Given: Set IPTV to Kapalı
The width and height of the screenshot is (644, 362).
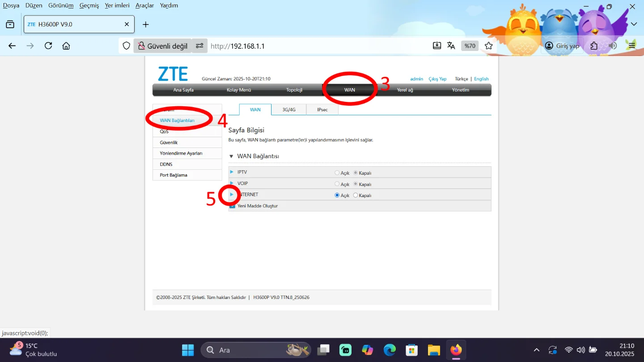Looking at the screenshot, I should [356, 173].
